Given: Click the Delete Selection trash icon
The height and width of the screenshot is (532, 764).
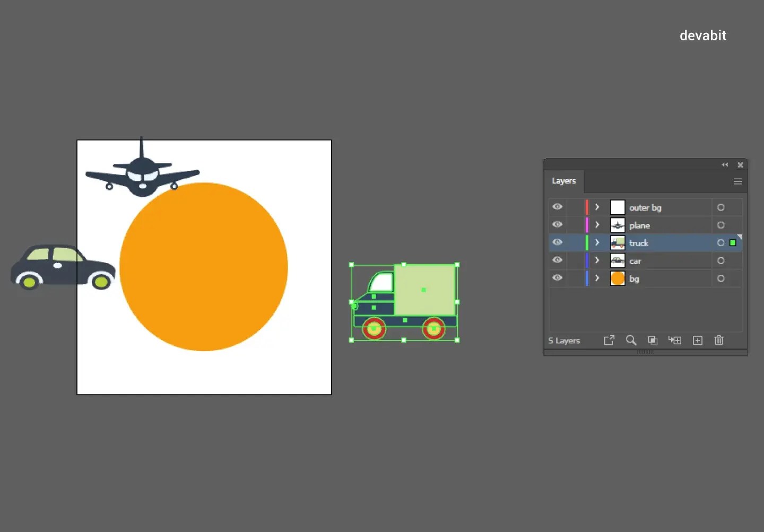Looking at the screenshot, I should point(719,341).
